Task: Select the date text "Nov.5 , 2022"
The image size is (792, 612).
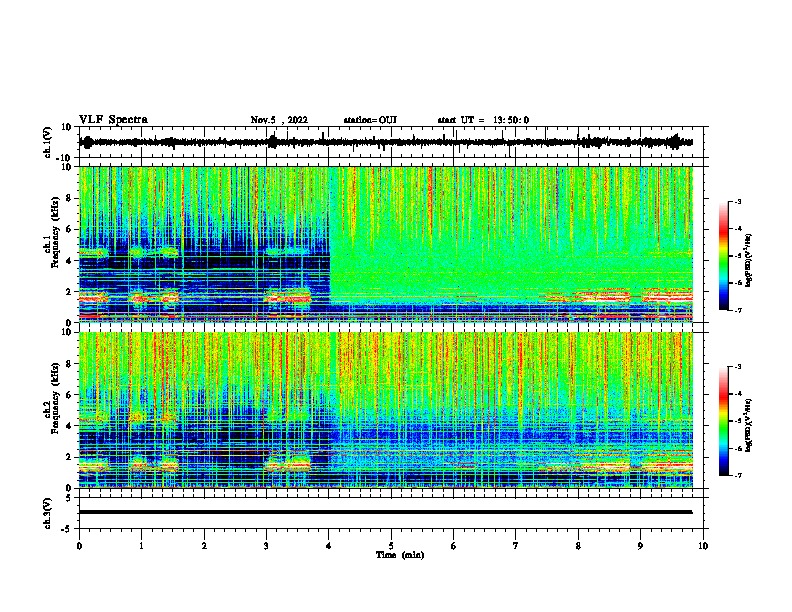Action: pyautogui.click(x=279, y=120)
